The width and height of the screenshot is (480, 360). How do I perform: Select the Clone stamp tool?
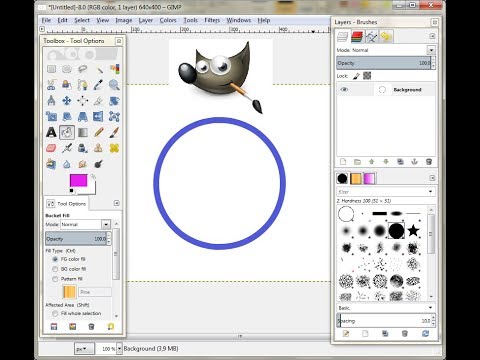[99, 148]
